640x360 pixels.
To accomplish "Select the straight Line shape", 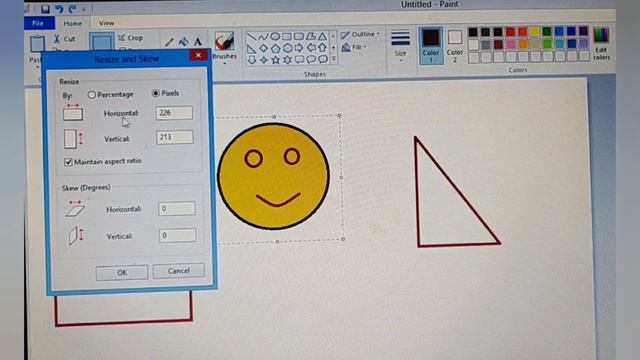I will pos(251,37).
